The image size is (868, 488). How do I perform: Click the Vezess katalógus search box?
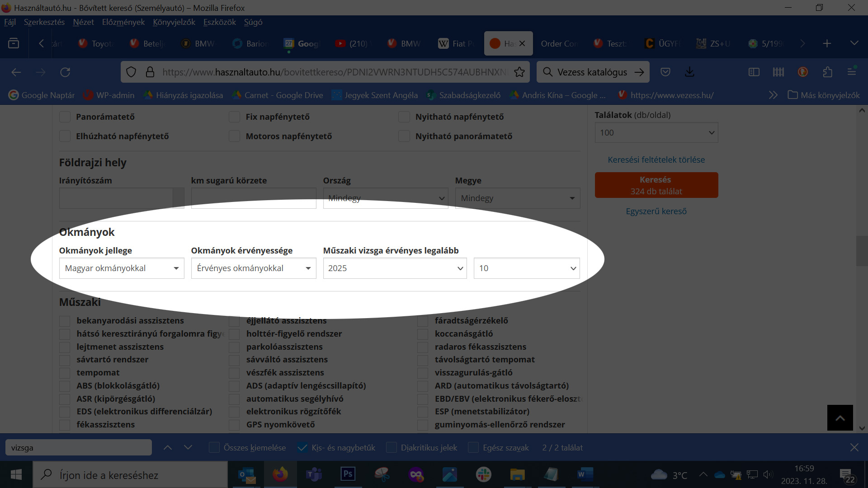593,72
